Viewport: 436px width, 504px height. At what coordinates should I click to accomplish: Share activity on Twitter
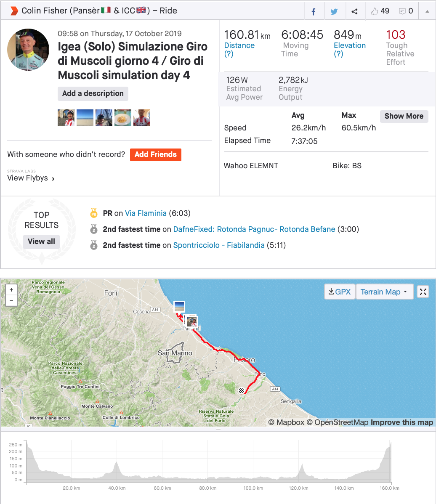point(334,11)
